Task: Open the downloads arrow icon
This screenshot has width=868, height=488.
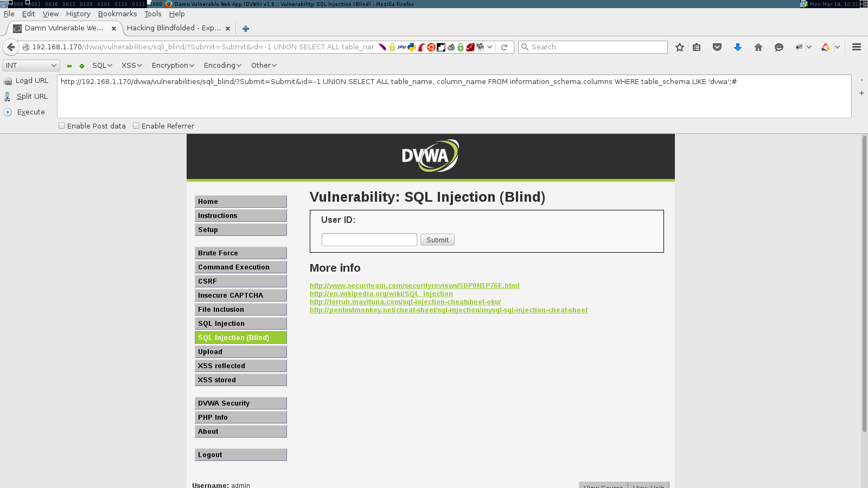Action: 738,47
